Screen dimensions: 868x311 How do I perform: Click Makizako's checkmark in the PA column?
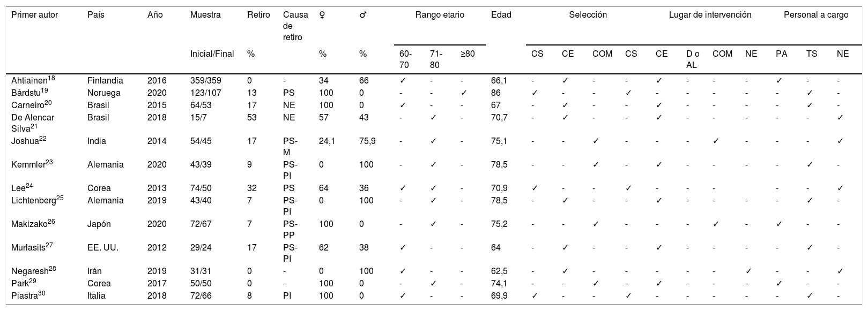[x=779, y=224]
